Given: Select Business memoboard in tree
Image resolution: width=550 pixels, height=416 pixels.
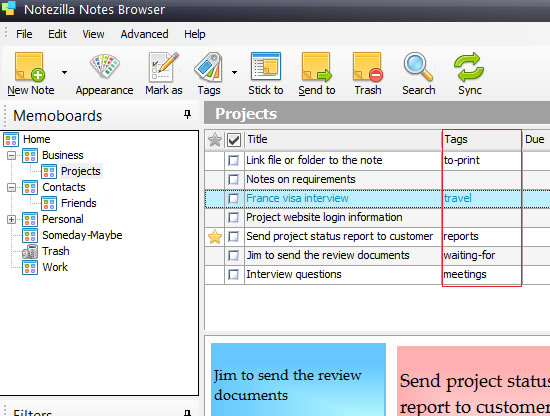Looking at the screenshot, I should pyautogui.click(x=63, y=155).
